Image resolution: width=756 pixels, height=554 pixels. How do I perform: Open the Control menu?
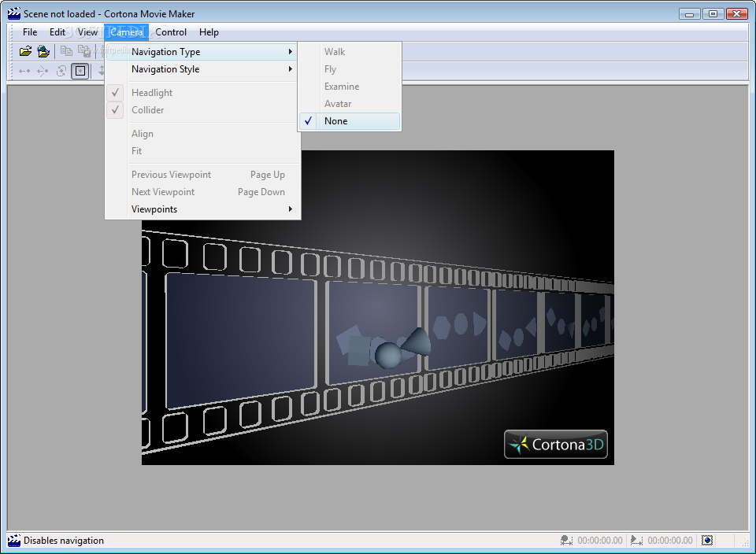(171, 32)
